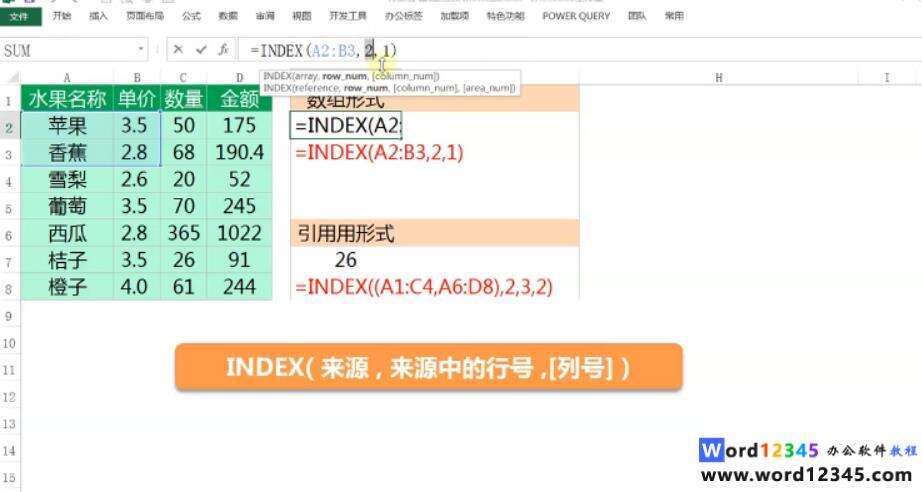Select the 4.0 unit price cell
The height and width of the screenshot is (492, 922).
pyautogui.click(x=136, y=287)
